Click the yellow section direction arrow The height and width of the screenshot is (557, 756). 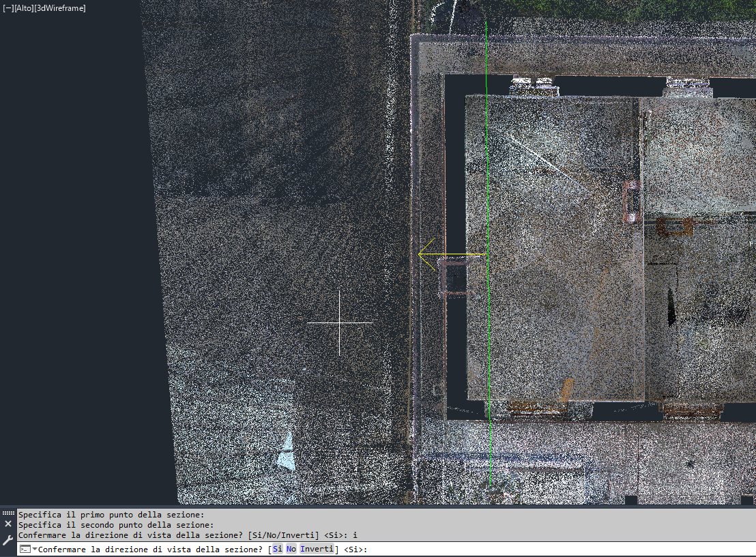[x=452, y=254]
